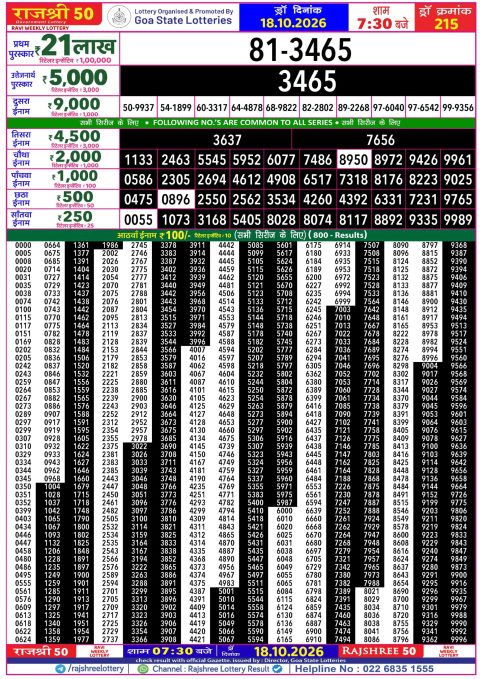The width and height of the screenshot is (480, 679).
Task: Open Channel : Rajshree Lottery Result link
Action: [x=211, y=669]
